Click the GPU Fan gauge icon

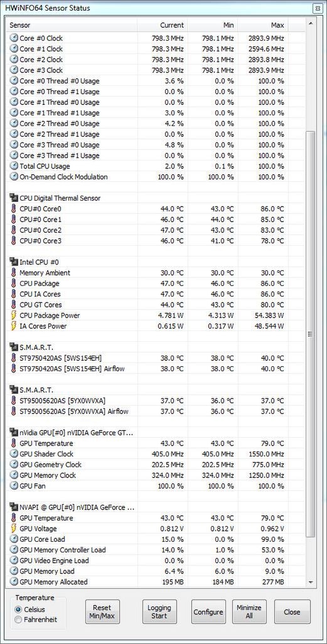pos(14,487)
